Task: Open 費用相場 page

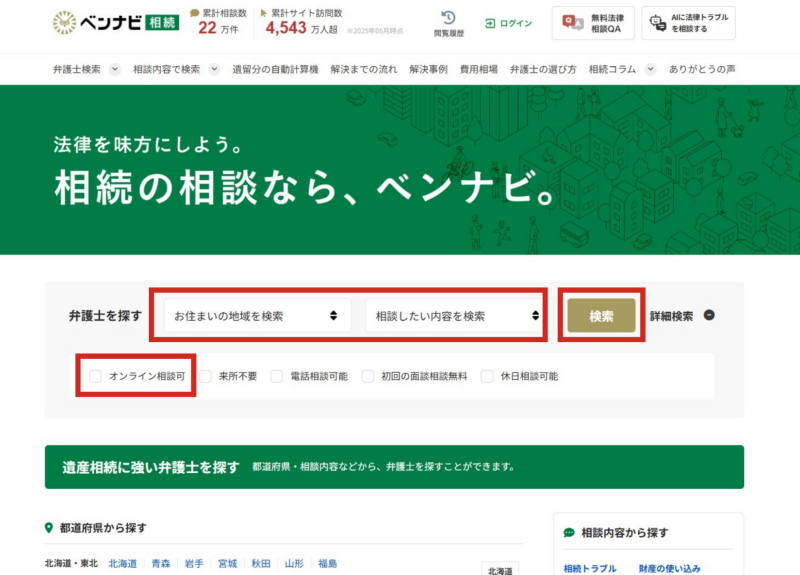Action: [x=479, y=69]
